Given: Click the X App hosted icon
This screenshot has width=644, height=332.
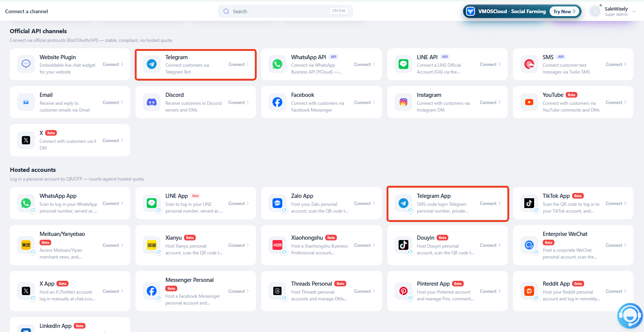Looking at the screenshot, I should [x=26, y=291].
